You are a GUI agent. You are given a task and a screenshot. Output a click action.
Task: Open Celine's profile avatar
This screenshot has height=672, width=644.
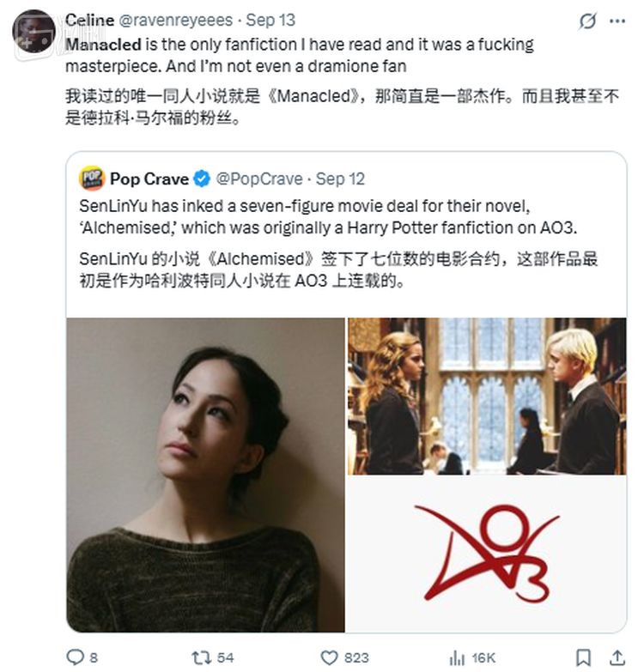[34, 32]
